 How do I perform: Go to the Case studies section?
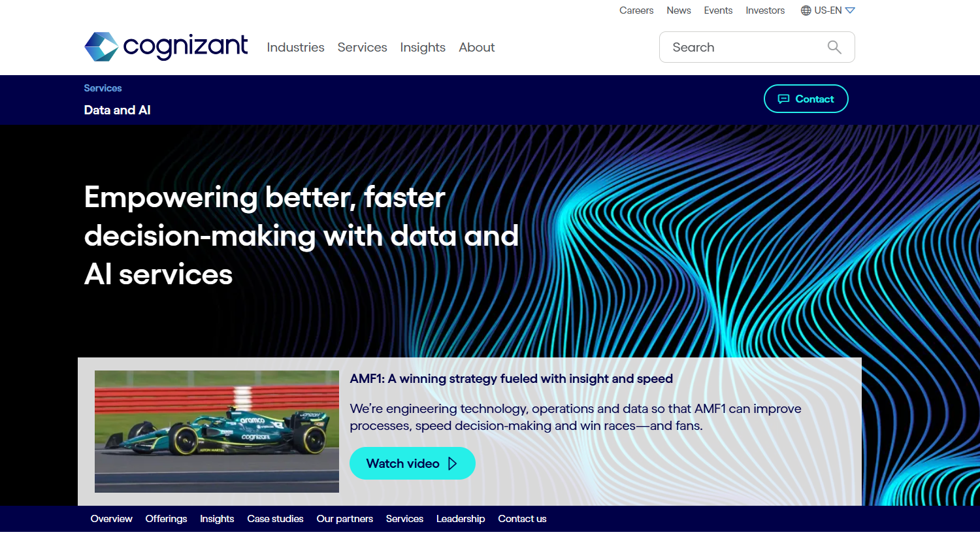[275, 519]
